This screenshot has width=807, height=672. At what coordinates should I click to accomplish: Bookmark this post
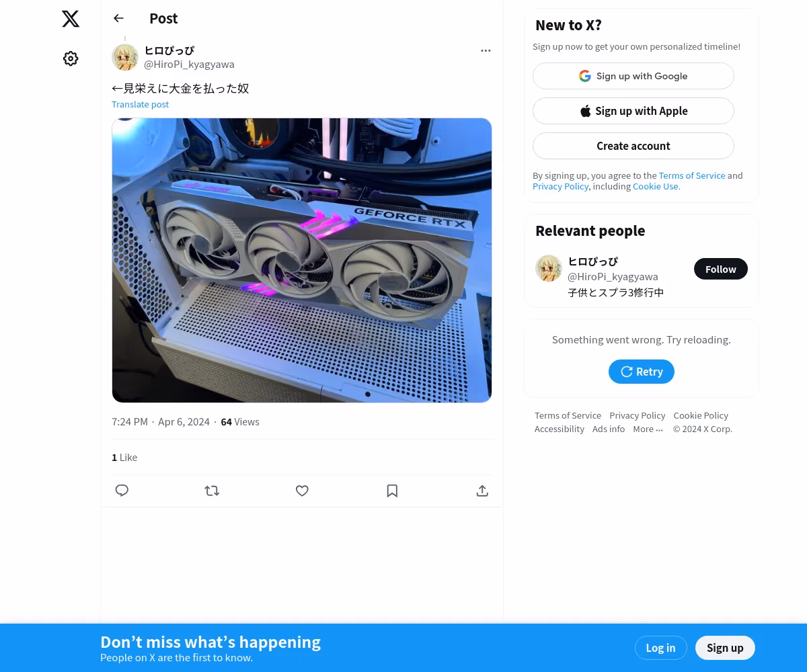coord(392,491)
